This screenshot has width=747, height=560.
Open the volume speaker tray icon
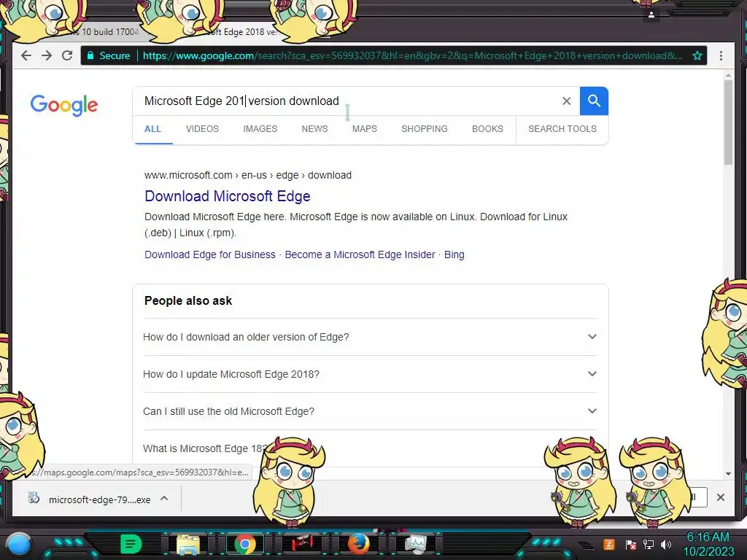click(666, 544)
